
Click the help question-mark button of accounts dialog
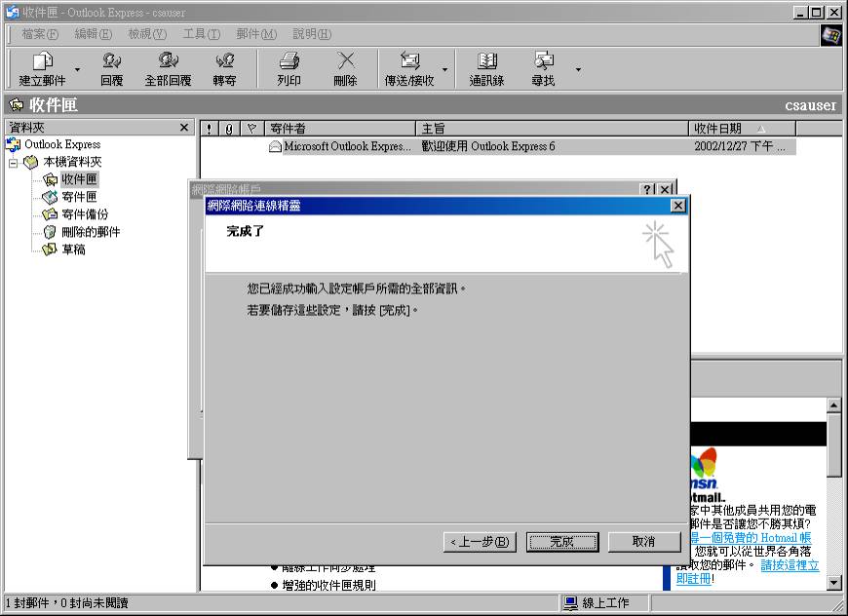click(x=647, y=189)
